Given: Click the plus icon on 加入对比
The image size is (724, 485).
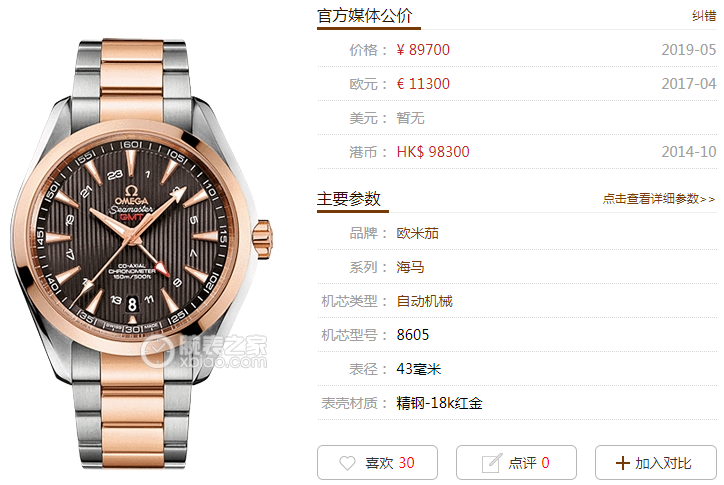Looking at the screenshot, I should (622, 463).
